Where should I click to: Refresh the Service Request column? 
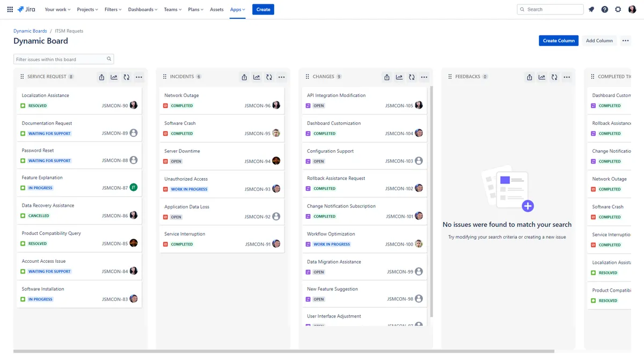pos(126,77)
